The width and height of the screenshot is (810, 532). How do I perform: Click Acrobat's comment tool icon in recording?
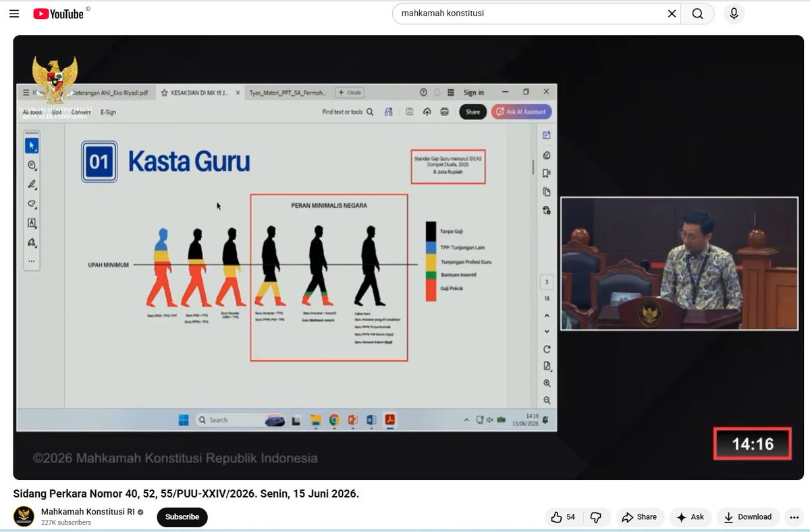32,165
